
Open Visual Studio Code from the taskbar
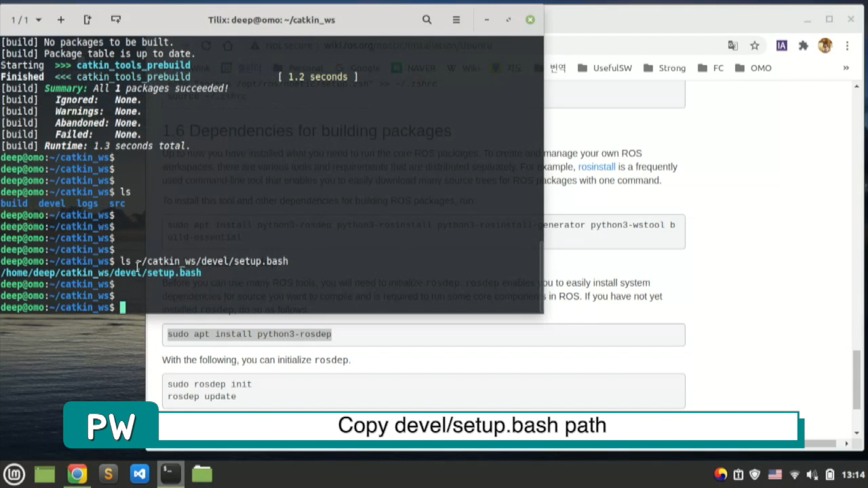140,474
